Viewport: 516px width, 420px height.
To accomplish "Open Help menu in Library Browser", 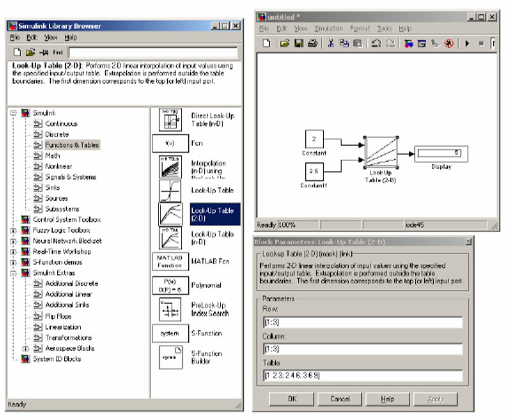I will pos(71,37).
